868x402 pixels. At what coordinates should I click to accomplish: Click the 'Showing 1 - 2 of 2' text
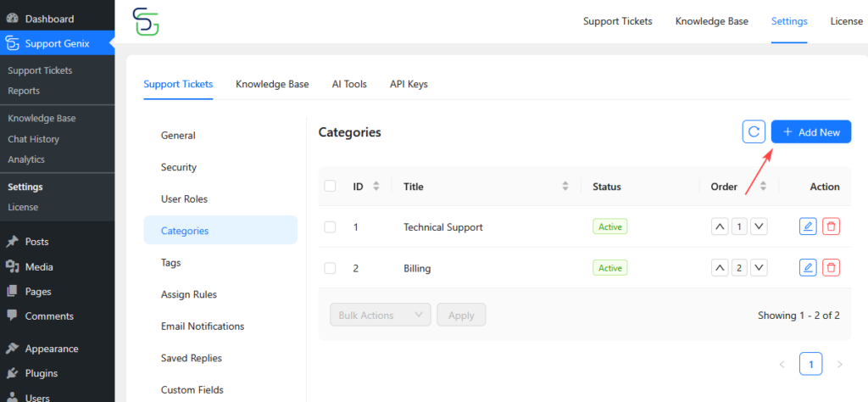click(x=798, y=315)
